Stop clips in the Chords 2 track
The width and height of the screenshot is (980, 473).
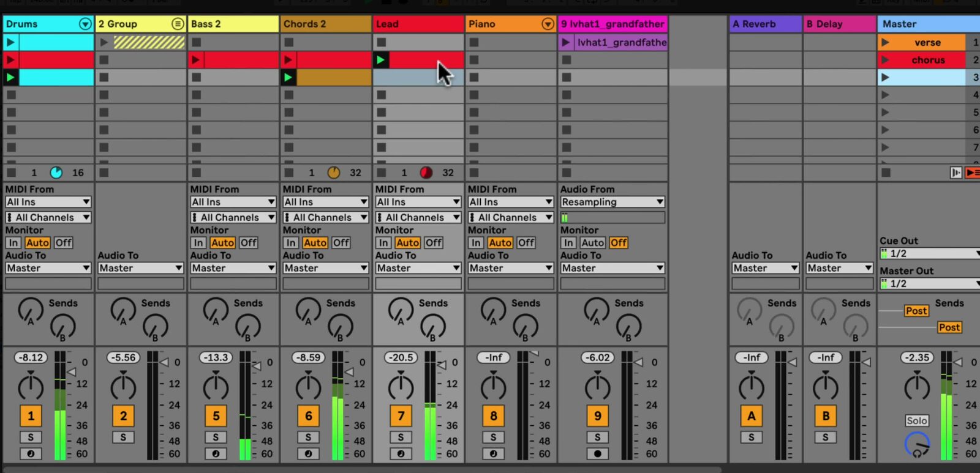(289, 173)
